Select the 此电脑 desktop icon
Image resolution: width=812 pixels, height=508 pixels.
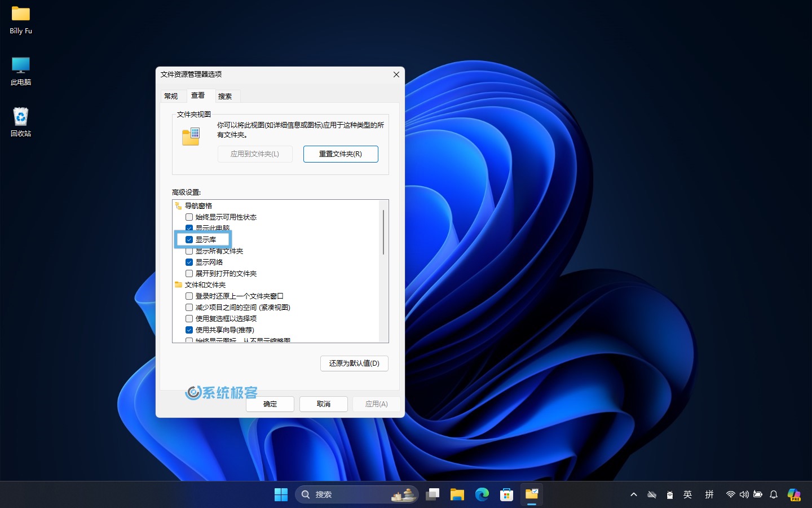point(21,71)
